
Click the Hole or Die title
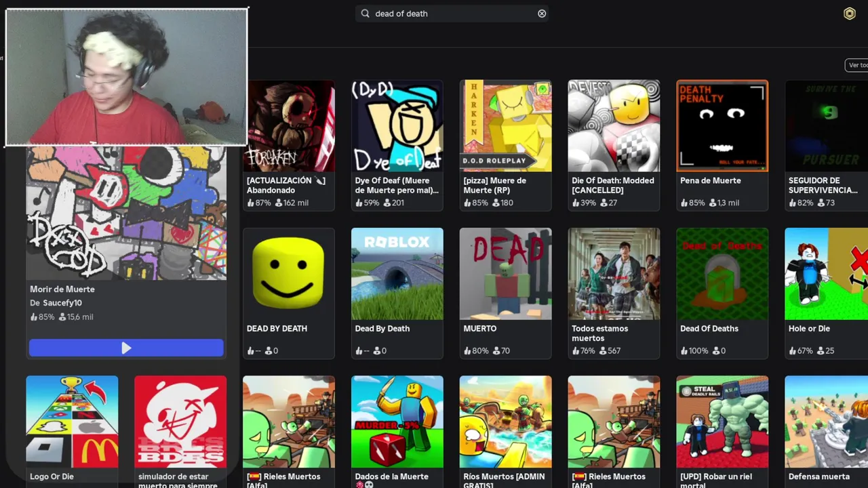pyautogui.click(x=809, y=329)
